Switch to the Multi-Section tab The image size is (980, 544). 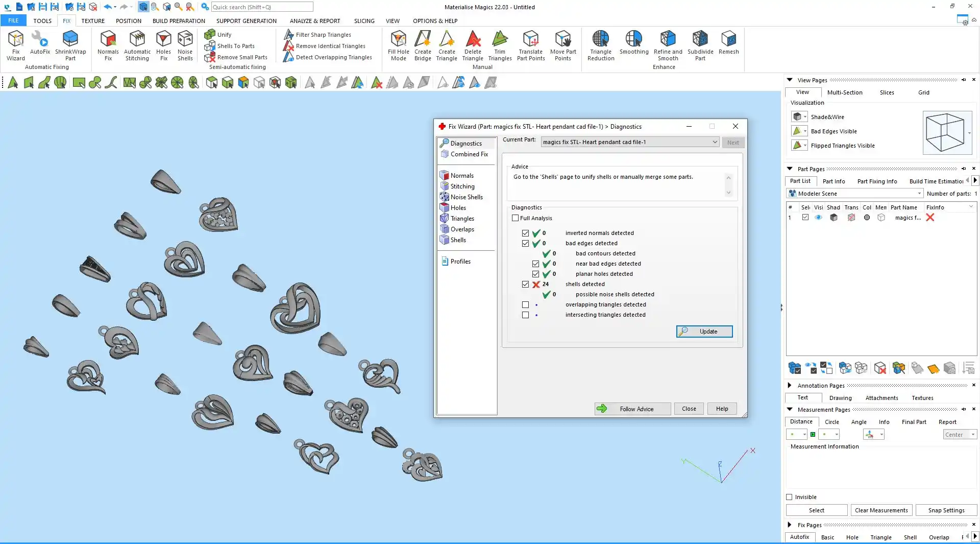coord(844,92)
